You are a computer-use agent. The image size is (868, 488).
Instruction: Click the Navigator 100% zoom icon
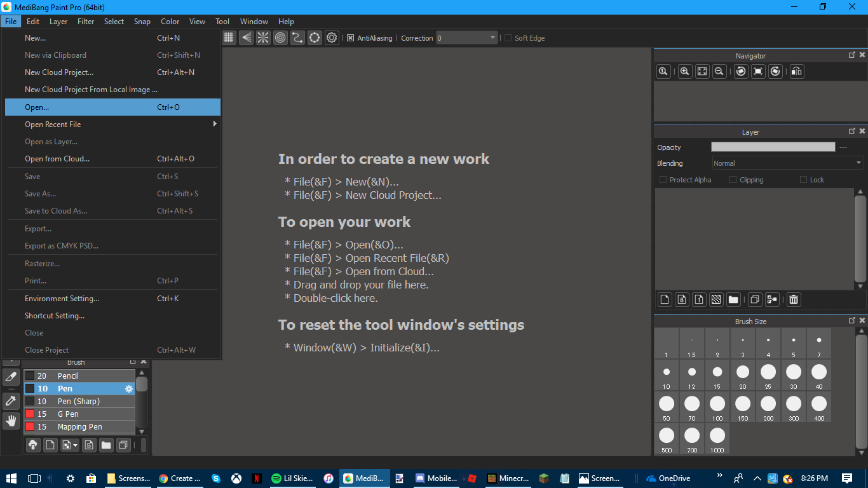click(663, 72)
